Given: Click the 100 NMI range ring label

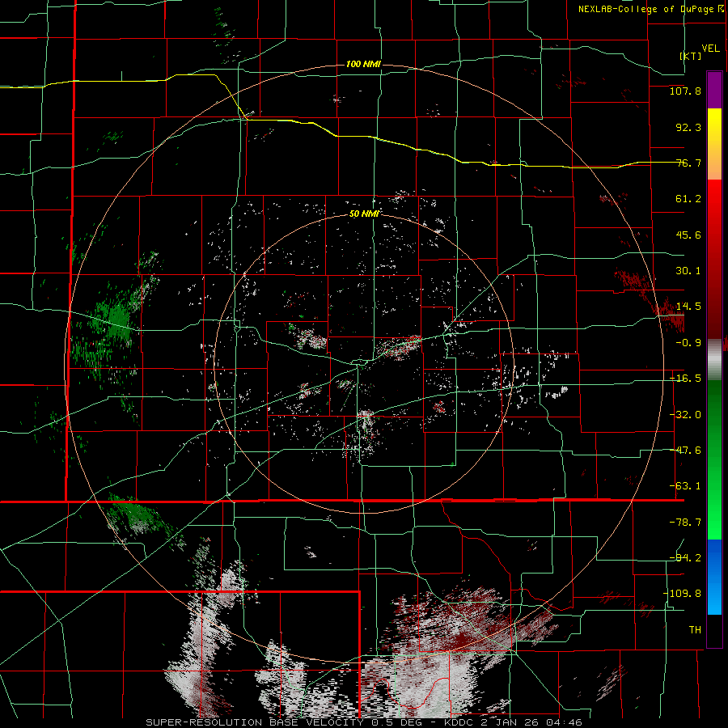Looking at the screenshot, I should (x=363, y=64).
